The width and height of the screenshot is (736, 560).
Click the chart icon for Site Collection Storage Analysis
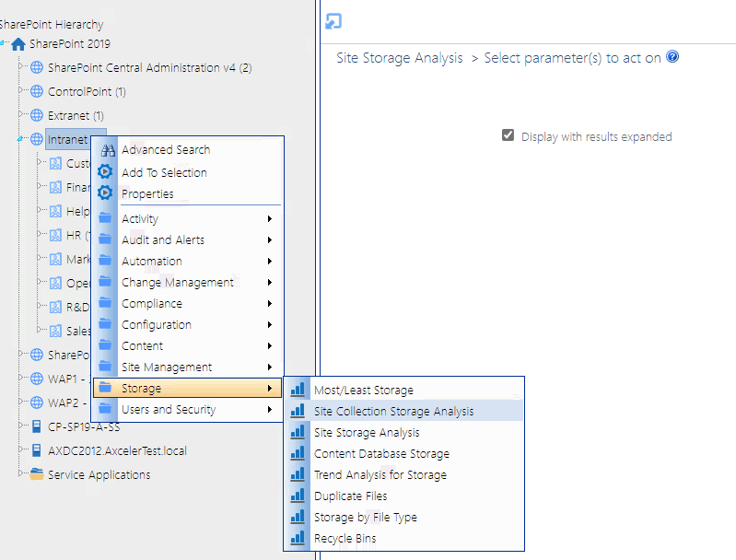pos(298,411)
